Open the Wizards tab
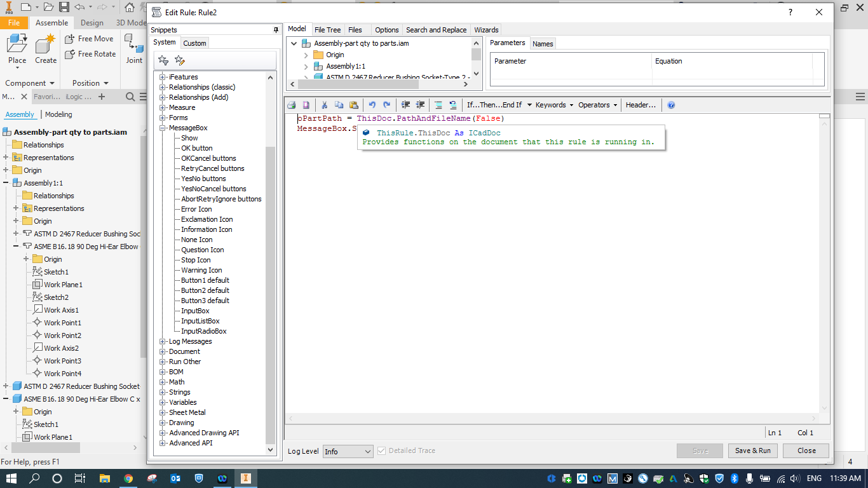868x488 pixels. pyautogui.click(x=486, y=30)
